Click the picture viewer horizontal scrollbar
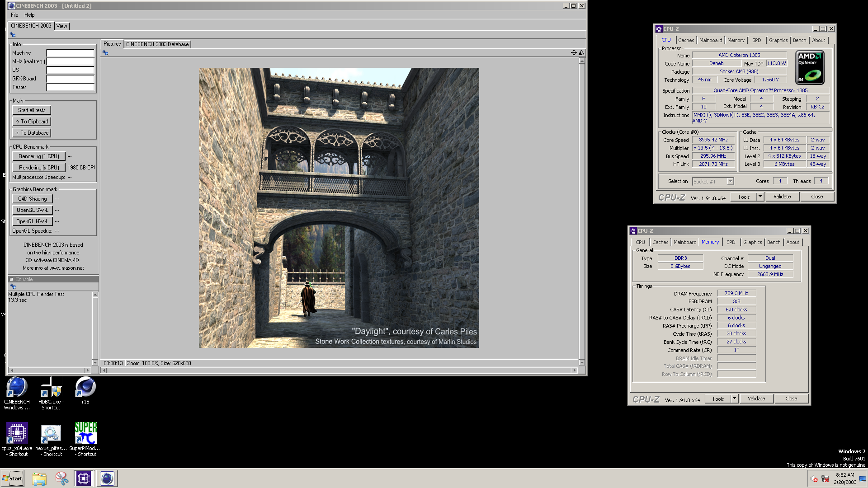 339,370
